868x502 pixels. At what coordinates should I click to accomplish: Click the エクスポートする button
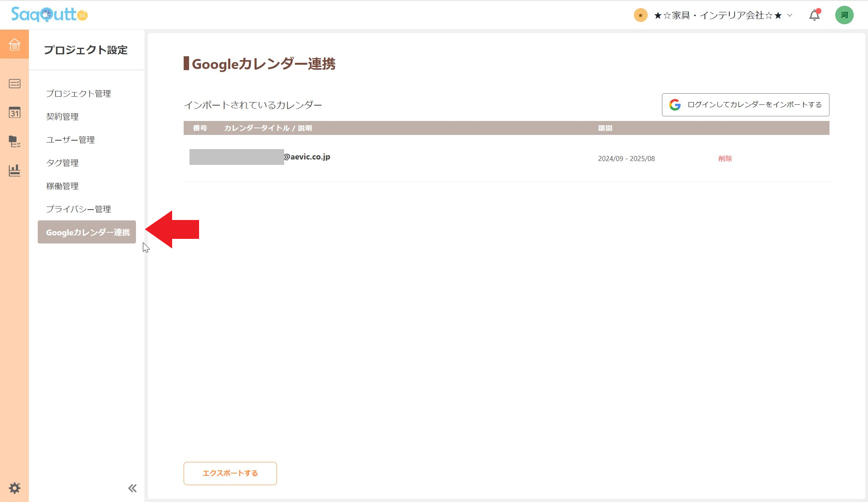pos(230,473)
